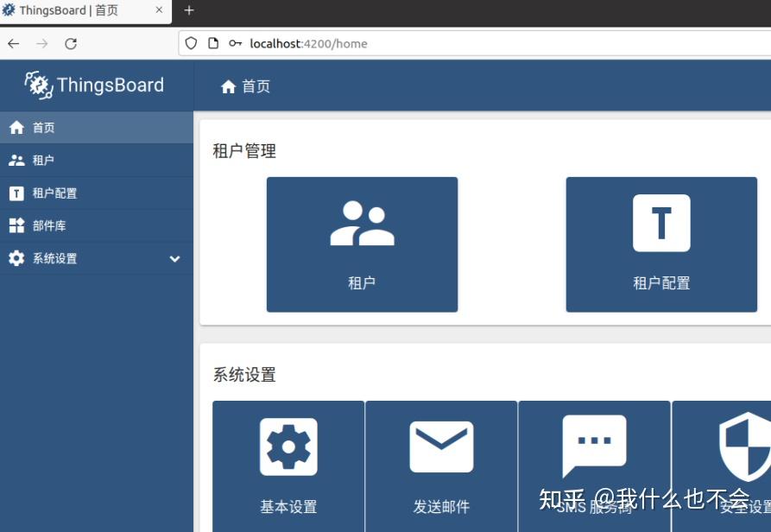The image size is (771, 532).
Task: Click the home icon in the top bar
Action: (229, 85)
